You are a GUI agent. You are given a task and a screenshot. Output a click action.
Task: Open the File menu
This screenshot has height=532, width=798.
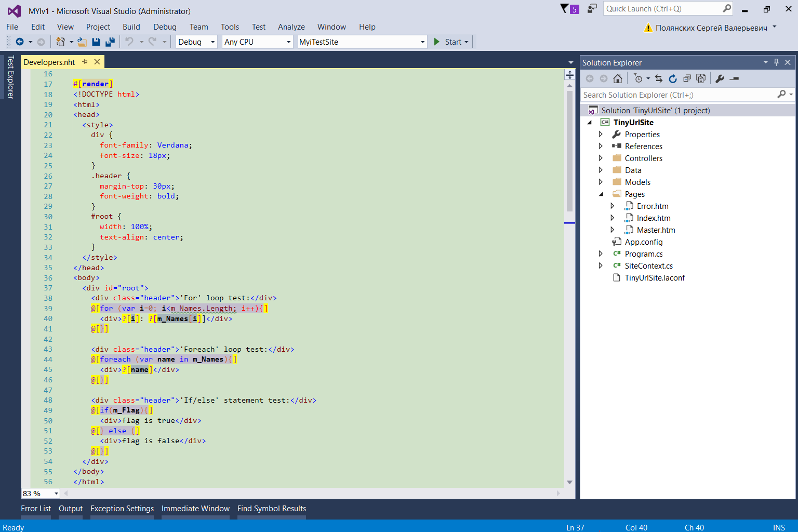click(x=12, y=27)
